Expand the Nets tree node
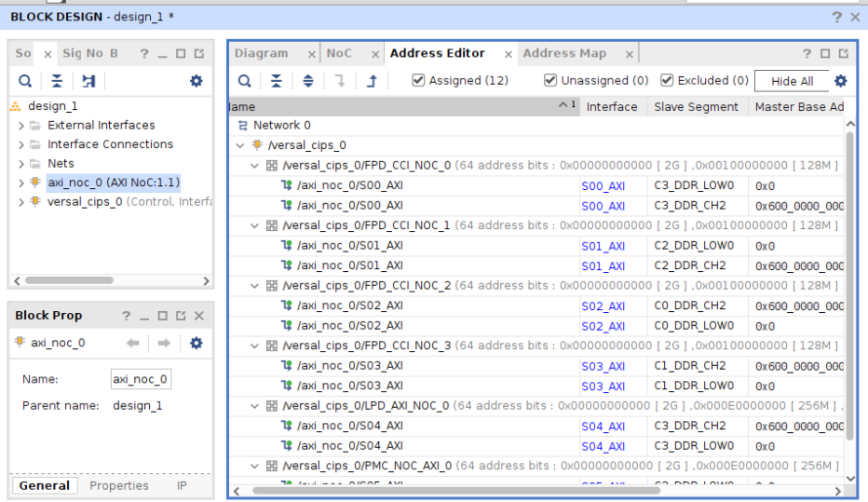The width and height of the screenshot is (868, 502). point(21,164)
